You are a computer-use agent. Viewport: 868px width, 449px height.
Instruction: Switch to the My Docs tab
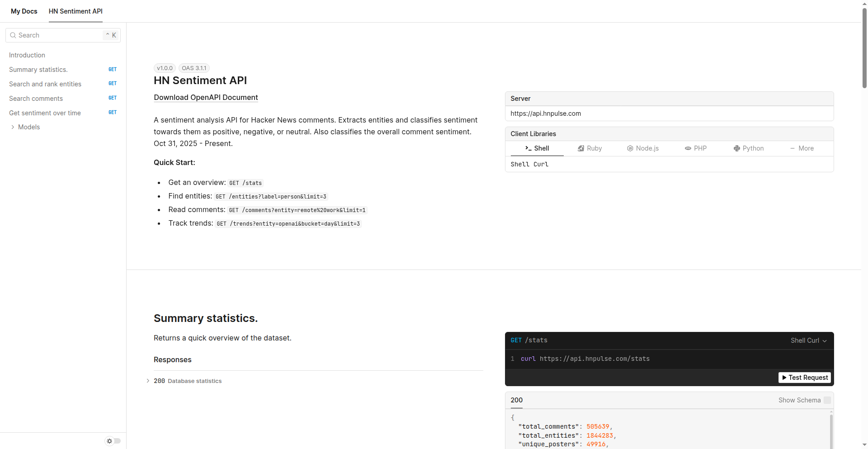click(x=24, y=11)
